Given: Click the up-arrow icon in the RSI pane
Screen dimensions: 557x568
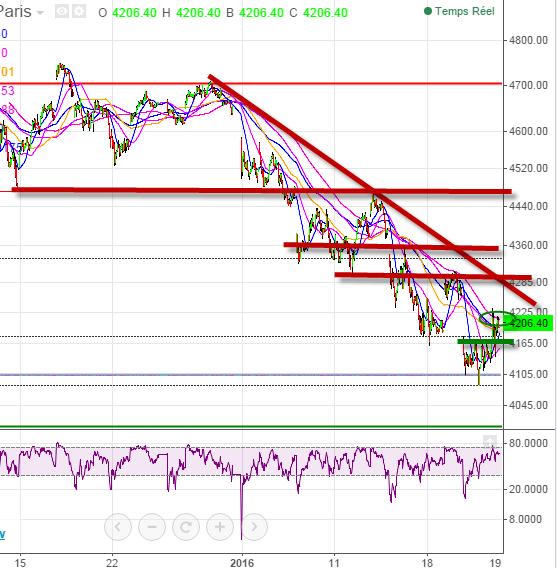Looking at the screenshot, I should point(490,442).
